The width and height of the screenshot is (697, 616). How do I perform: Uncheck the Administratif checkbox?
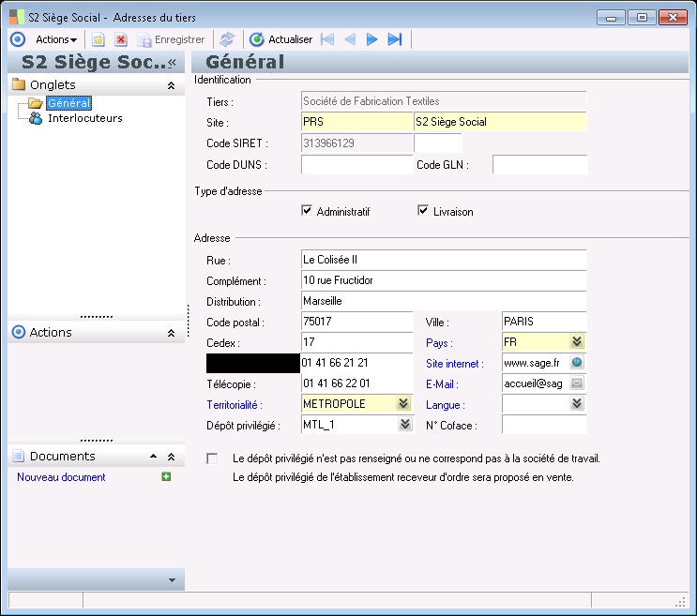(x=307, y=211)
